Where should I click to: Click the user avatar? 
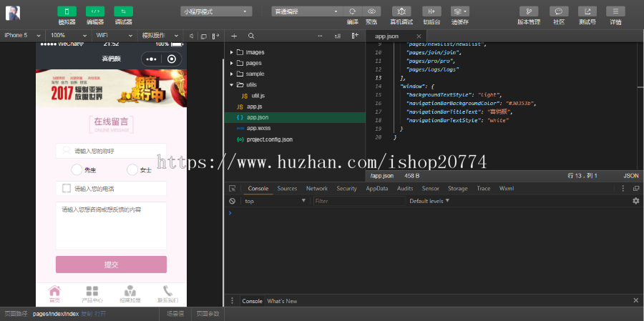click(13, 14)
